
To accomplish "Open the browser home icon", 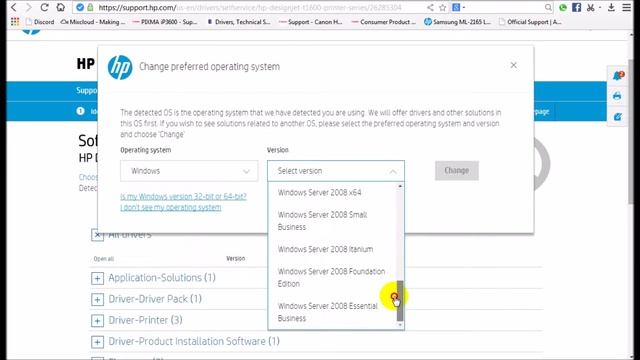I will point(60,7).
